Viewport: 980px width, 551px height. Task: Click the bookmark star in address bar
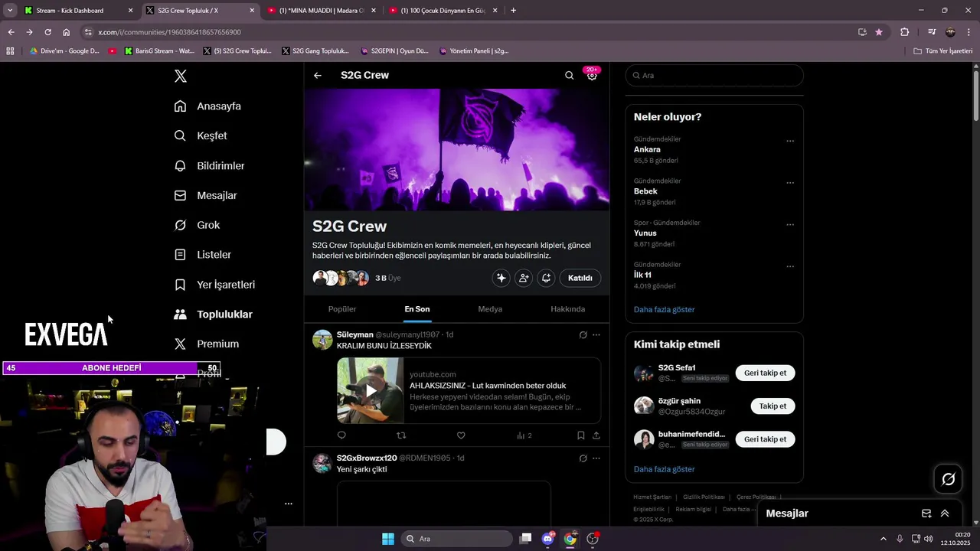pyautogui.click(x=879, y=32)
